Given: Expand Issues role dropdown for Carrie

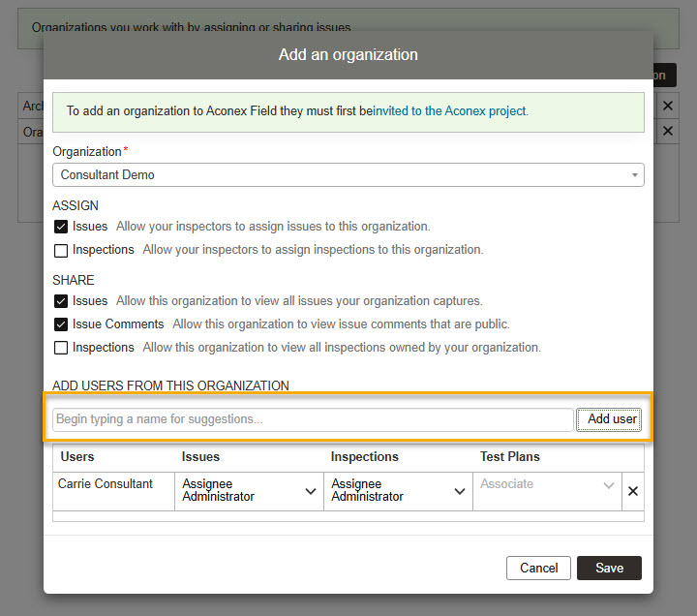Looking at the screenshot, I should pos(249,491).
